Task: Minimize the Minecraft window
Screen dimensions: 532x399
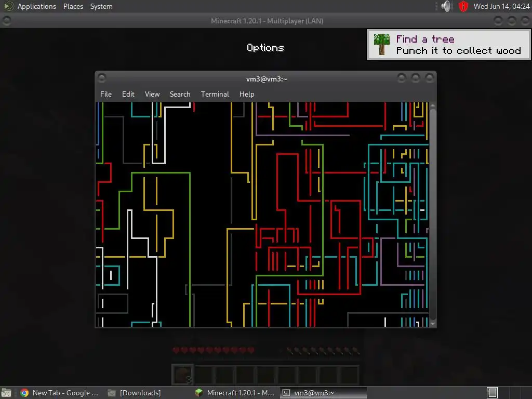Action: click(x=498, y=21)
